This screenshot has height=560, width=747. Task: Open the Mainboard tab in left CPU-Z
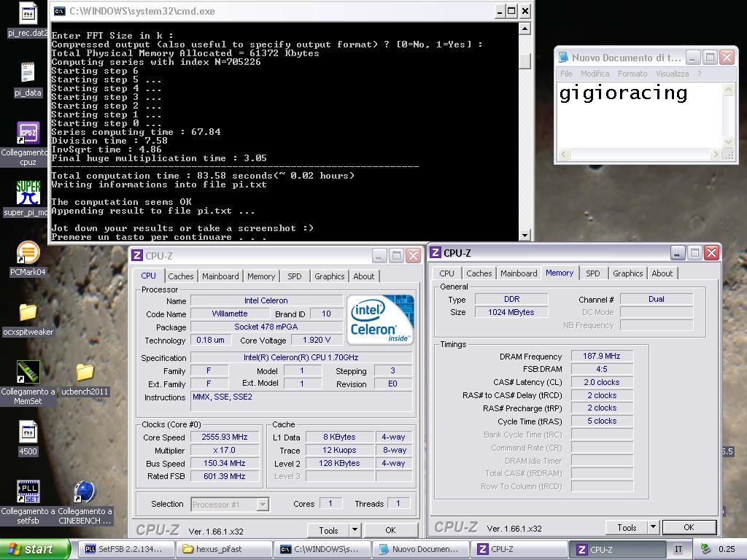point(220,276)
